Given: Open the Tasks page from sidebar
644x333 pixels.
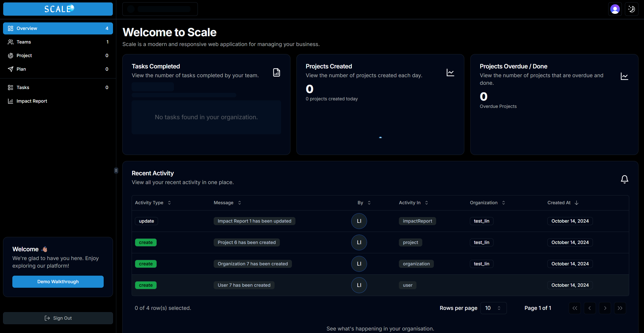Looking at the screenshot, I should tap(58, 88).
